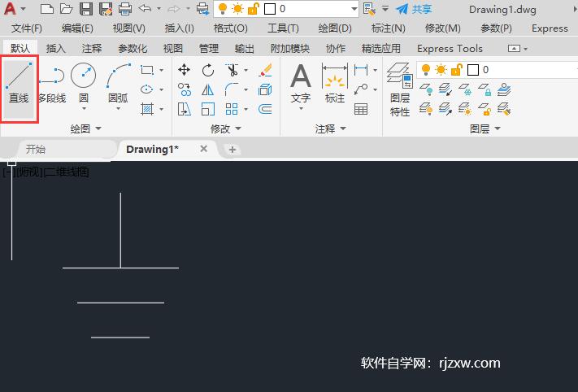The image size is (578, 392).
Task: Toggle padlock in top toolbar layer box
Action: click(254, 8)
